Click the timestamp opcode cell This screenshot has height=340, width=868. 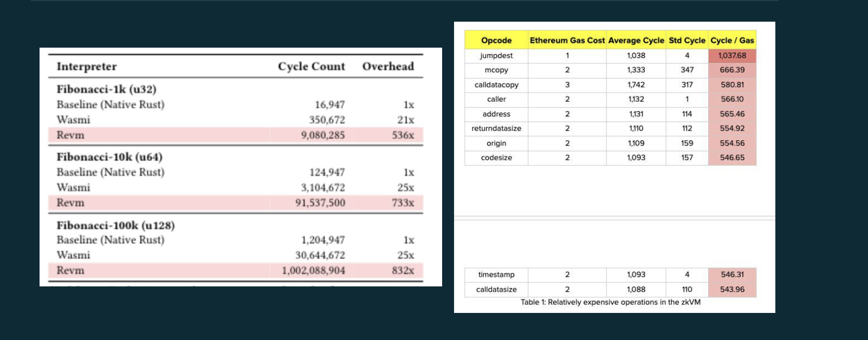496,274
